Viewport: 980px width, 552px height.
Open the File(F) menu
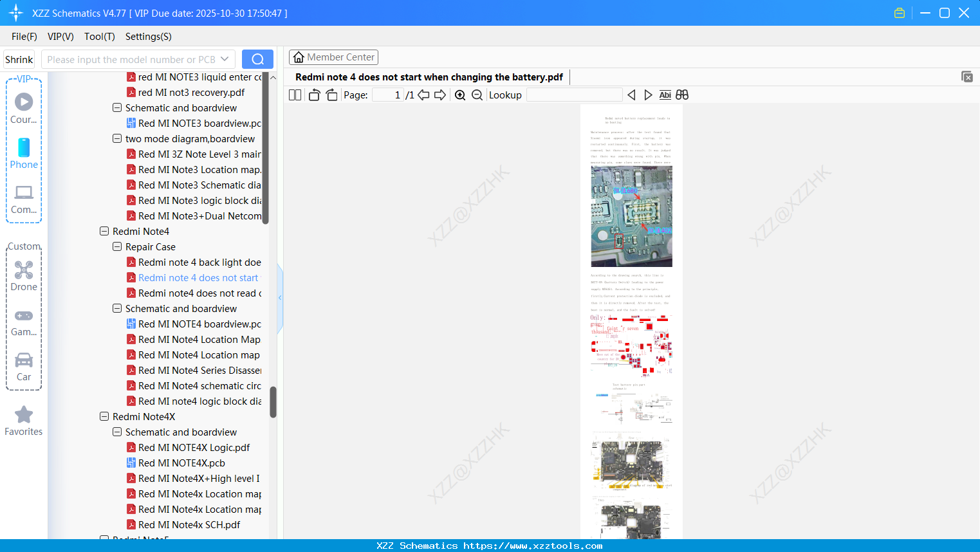24,37
